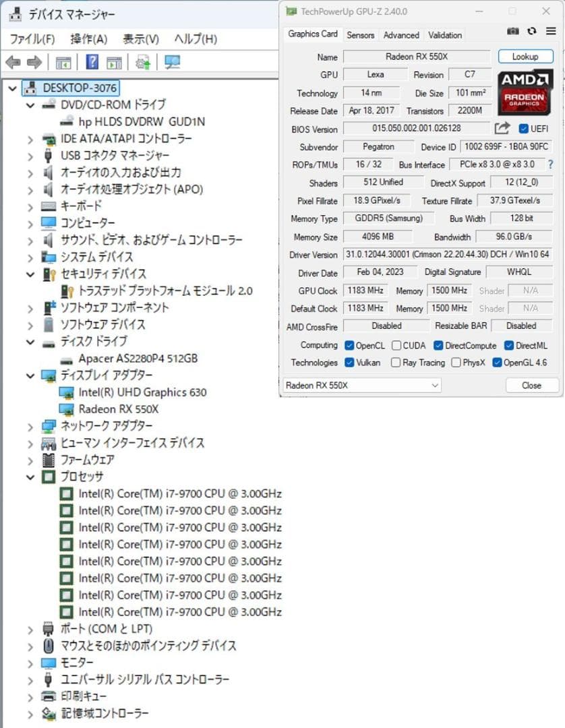
Task: Open the ヘルプ(H) menu
Action: pos(196,39)
